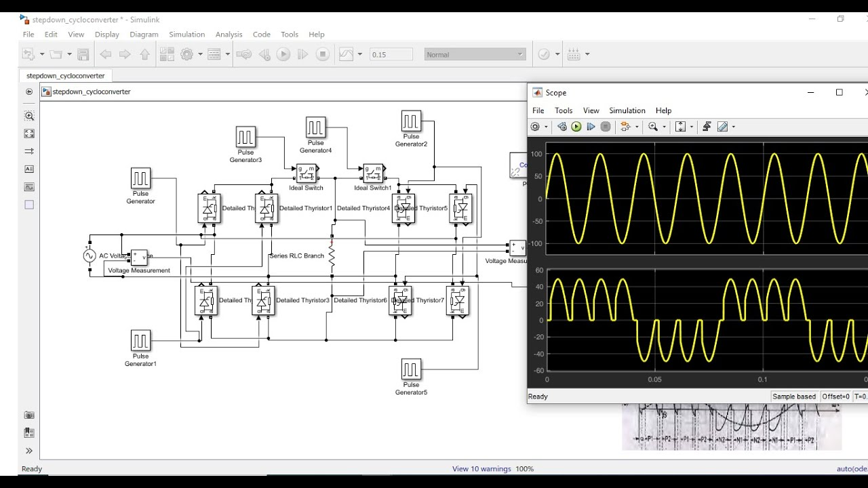Click Step Forward in Simulink toolbar
Viewport: 868px width, 488px height.
pyautogui.click(x=302, y=54)
